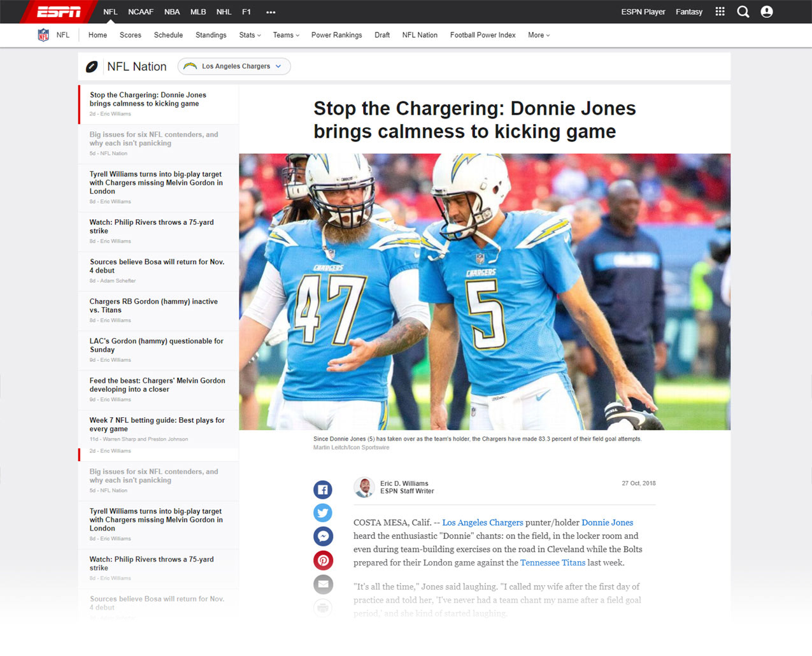The width and height of the screenshot is (812, 656).
Task: Open 'Week 7 NFL betting guide' story
Action: coord(159,429)
